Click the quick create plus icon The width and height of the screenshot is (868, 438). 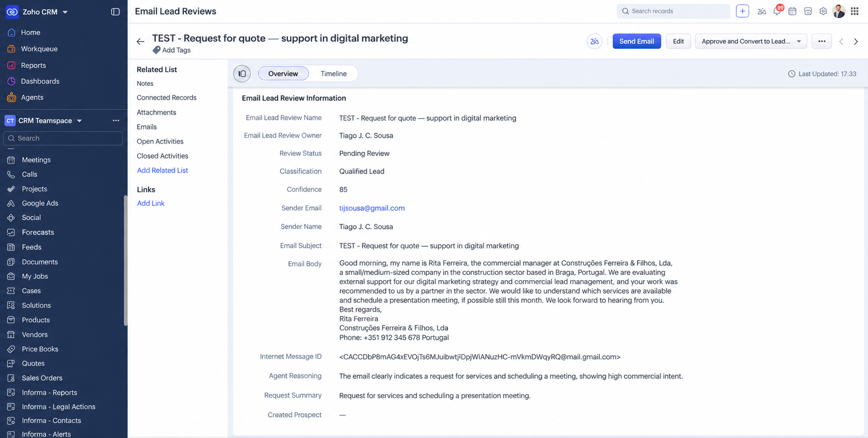[x=742, y=11]
